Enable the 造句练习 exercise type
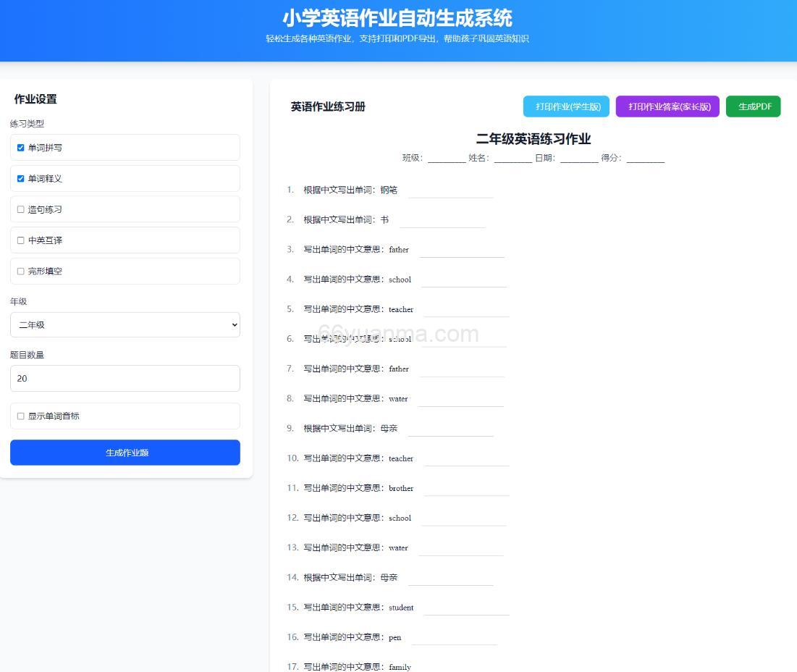 point(20,209)
